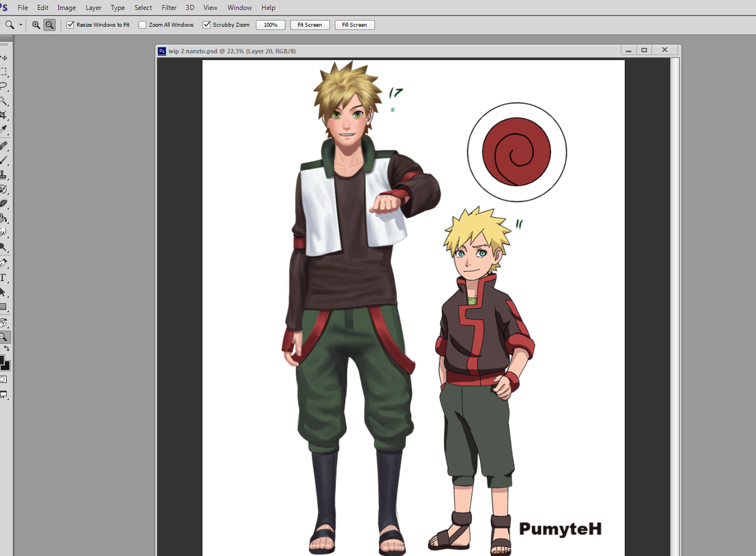
Task: Click the Fill Screen button
Action: (x=354, y=25)
